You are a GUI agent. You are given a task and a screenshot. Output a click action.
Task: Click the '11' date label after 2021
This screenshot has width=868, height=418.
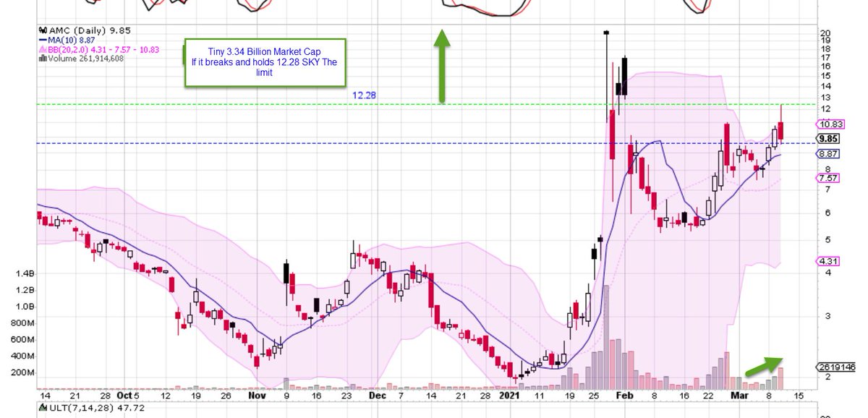click(539, 396)
